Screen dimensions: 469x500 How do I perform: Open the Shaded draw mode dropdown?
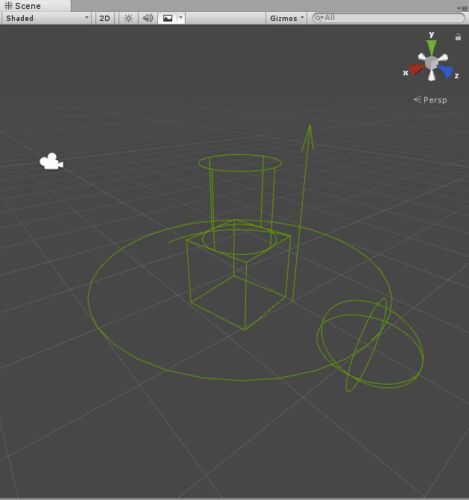click(x=46, y=18)
